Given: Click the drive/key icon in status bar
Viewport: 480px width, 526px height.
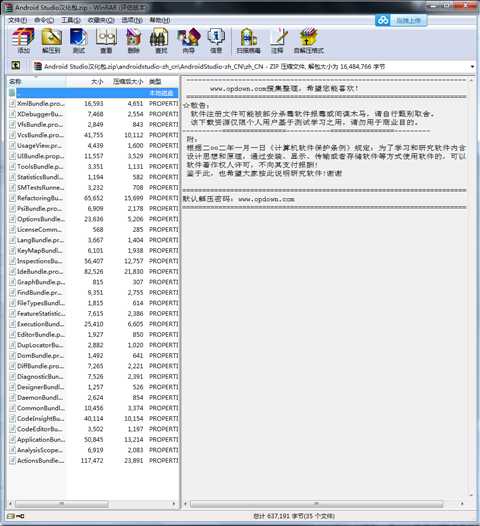Looking at the screenshot, I should point(16,516).
